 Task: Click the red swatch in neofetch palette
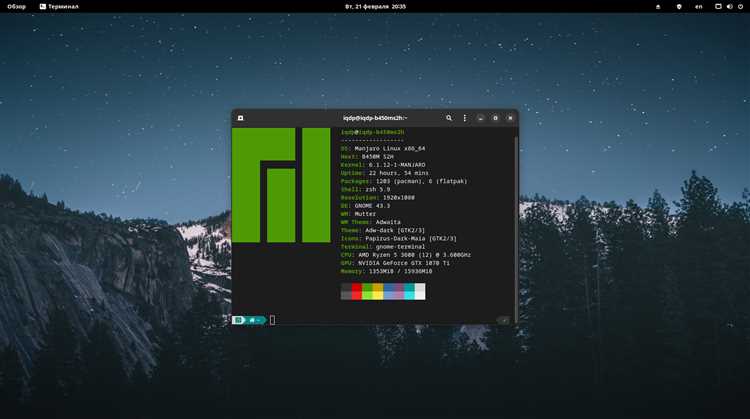point(357,291)
